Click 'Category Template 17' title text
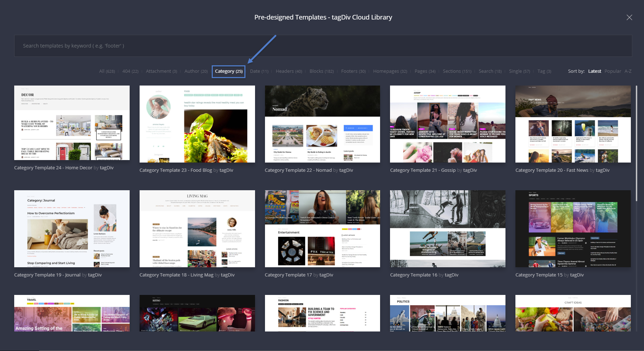The height and width of the screenshot is (351, 644). coord(288,275)
